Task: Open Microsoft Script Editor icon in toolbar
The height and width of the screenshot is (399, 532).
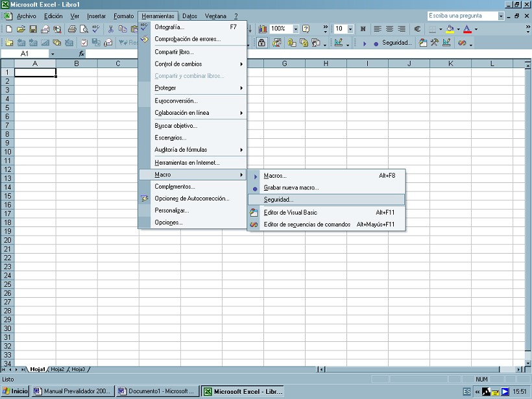Action: pos(462,43)
